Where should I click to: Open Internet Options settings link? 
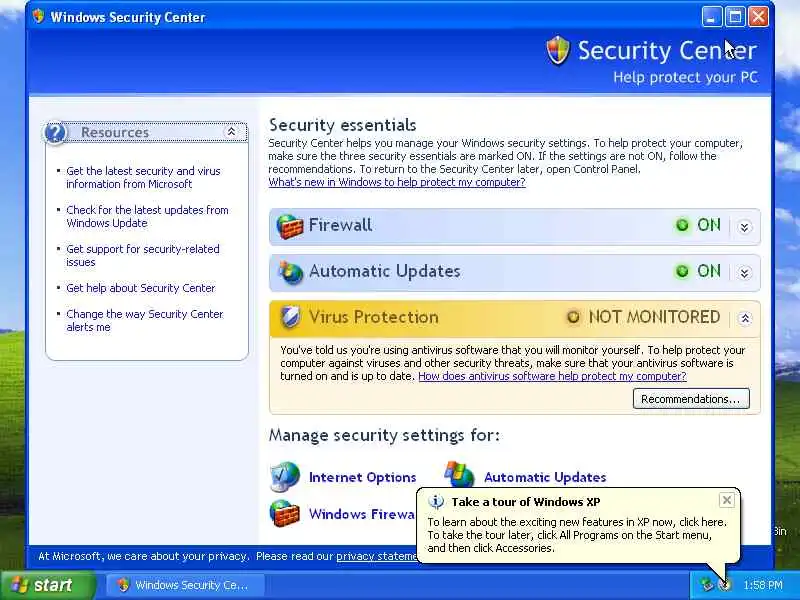[x=363, y=478]
